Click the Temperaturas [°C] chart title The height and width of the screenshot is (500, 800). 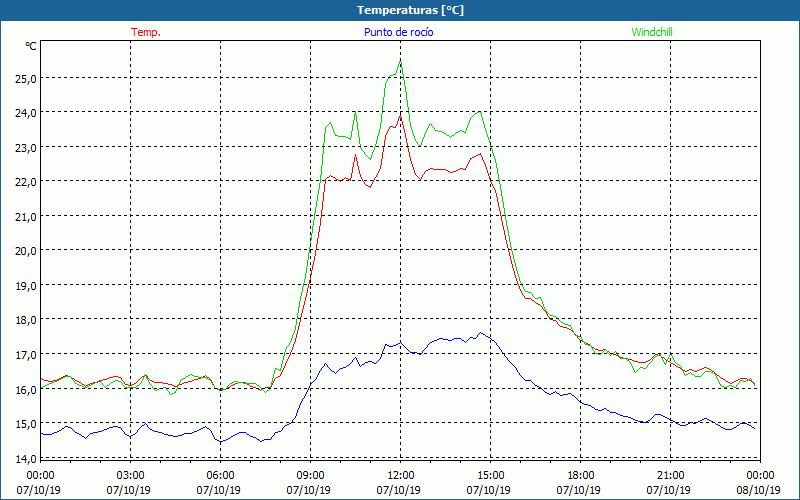coord(410,10)
